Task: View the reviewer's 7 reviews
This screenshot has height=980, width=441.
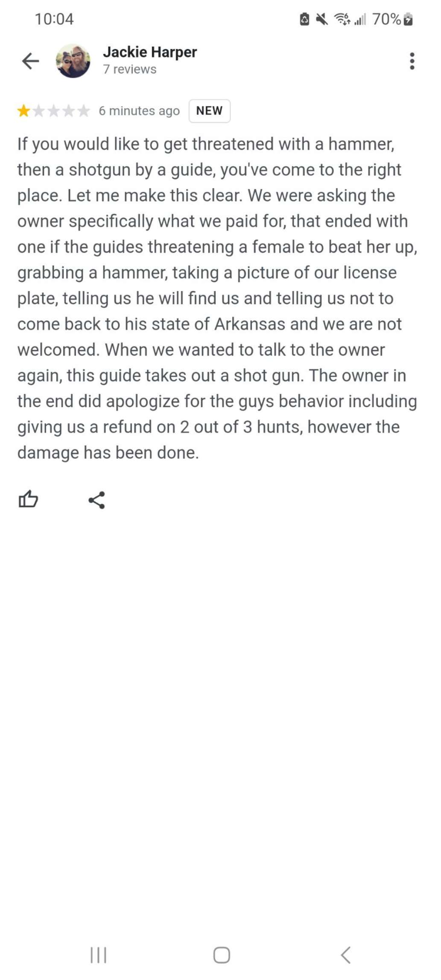Action: point(130,70)
